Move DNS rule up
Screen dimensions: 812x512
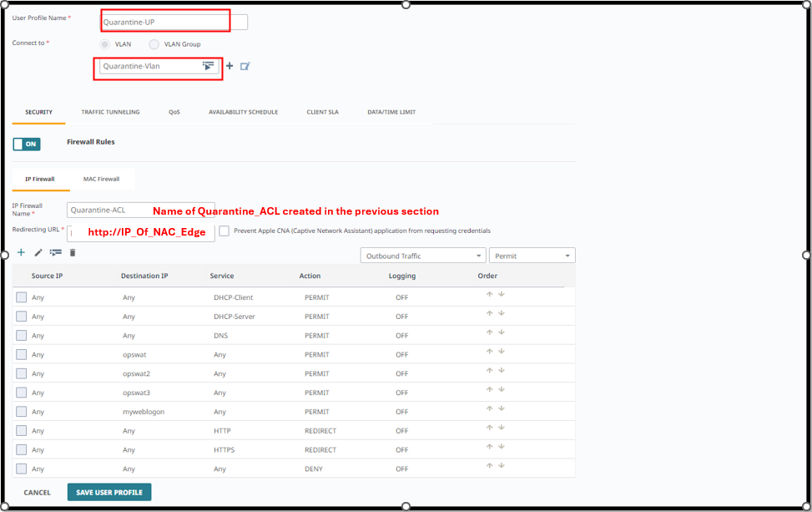point(489,332)
